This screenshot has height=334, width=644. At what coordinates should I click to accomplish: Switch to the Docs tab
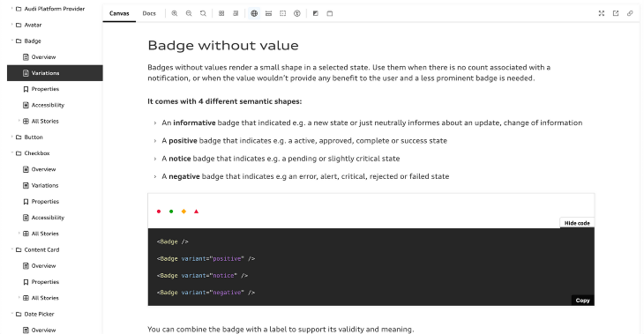149,13
